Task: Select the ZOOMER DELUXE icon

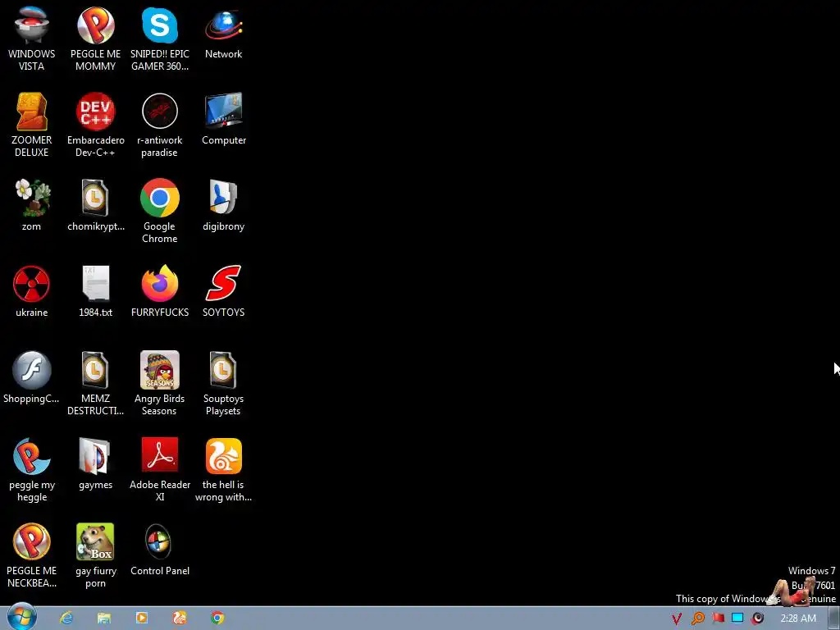Action: point(32,125)
